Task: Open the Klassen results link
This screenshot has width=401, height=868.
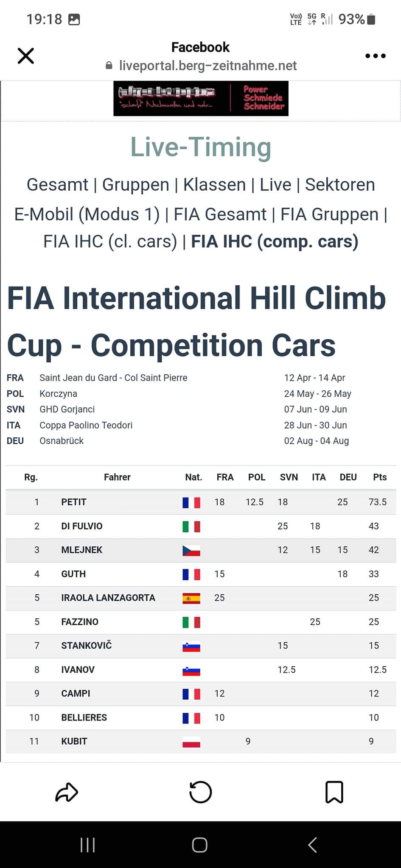Action: click(x=214, y=185)
